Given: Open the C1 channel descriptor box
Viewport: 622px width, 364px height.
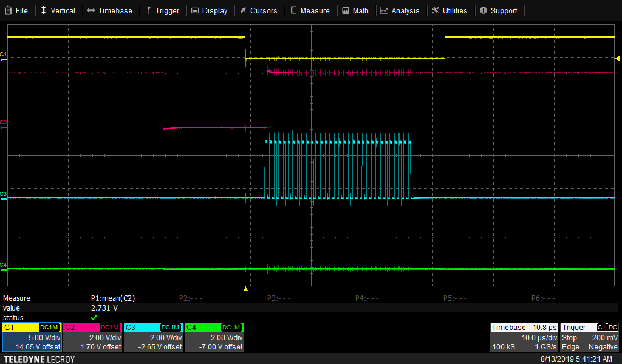Looking at the screenshot, I should 32,337.
